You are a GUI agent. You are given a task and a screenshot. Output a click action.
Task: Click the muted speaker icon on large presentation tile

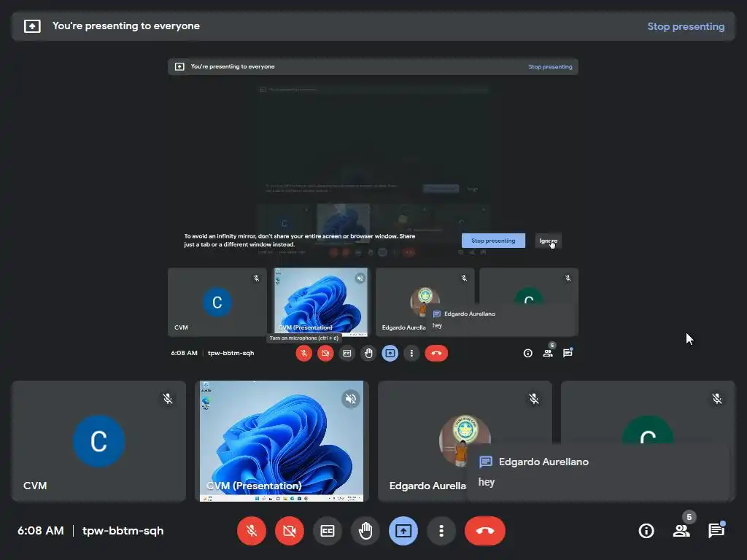pyautogui.click(x=351, y=399)
